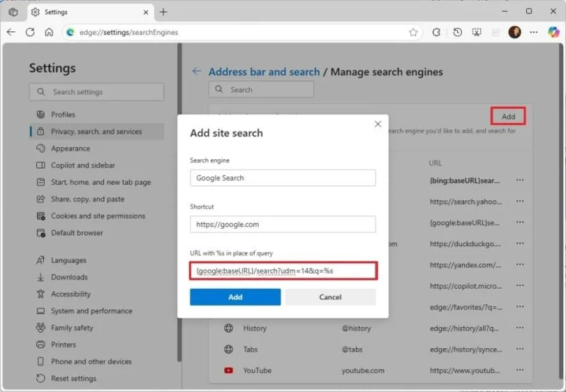
Task: Open the profile avatar
Action: [515, 32]
